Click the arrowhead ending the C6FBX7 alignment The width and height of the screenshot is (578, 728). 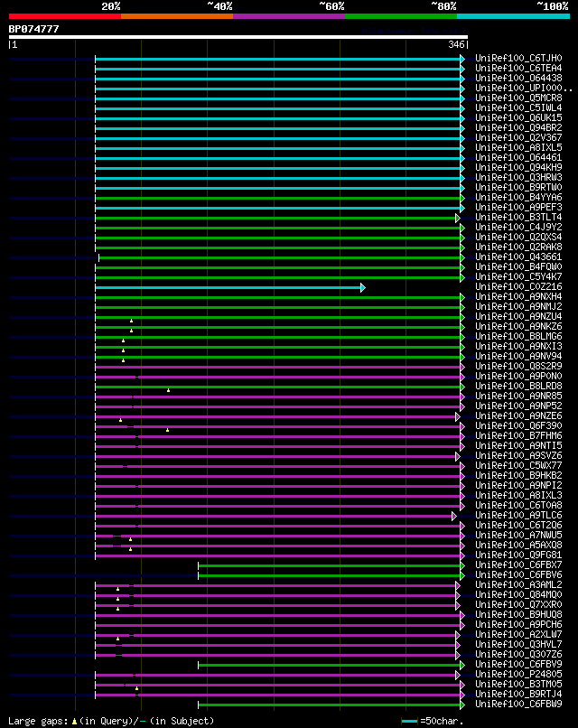click(x=462, y=566)
